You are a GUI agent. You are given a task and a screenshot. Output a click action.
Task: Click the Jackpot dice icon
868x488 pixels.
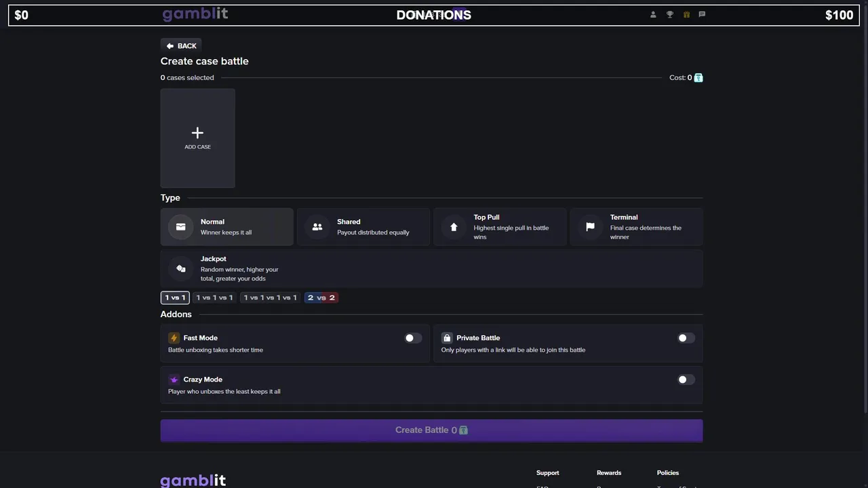tap(181, 268)
